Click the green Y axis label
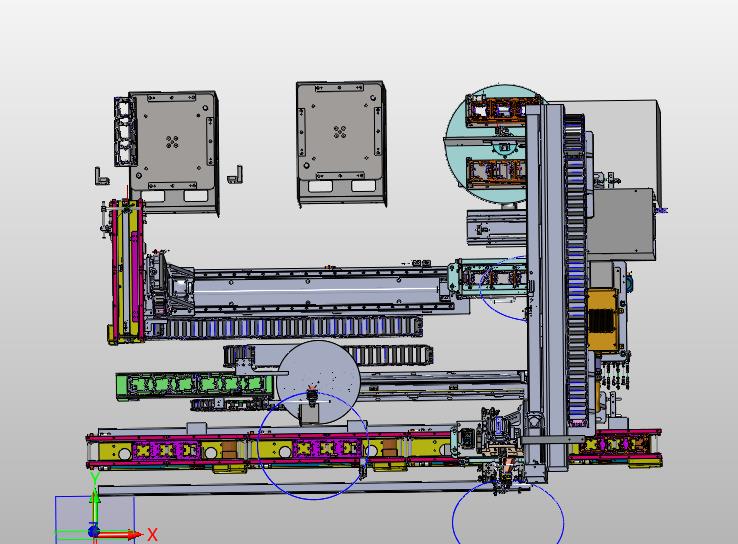This screenshot has height=544, width=738. pyautogui.click(x=95, y=479)
